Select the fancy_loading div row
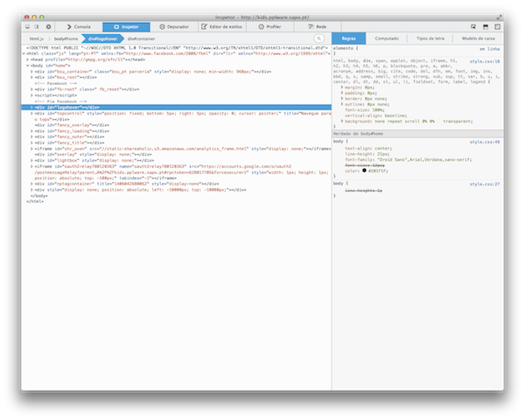 click(x=177, y=131)
